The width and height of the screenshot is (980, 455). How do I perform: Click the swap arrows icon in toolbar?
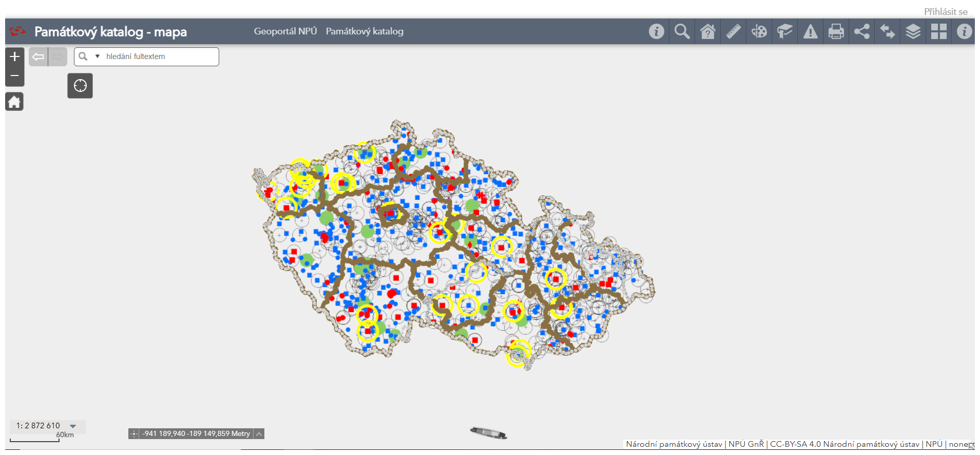tap(887, 32)
